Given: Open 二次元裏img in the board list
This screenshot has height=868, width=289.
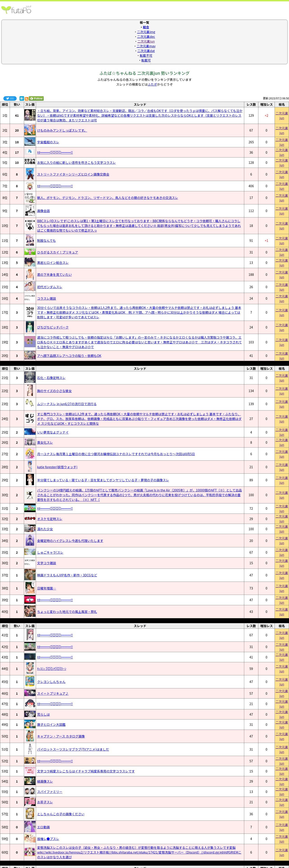Looking at the screenshot, I should (146, 32).
